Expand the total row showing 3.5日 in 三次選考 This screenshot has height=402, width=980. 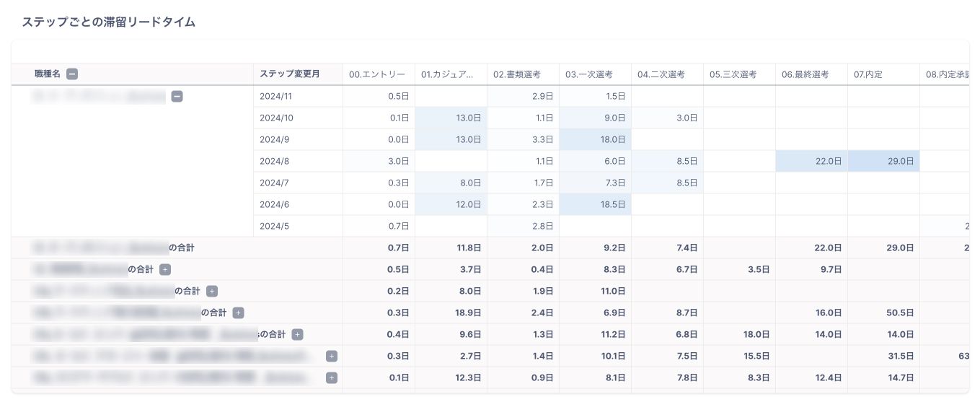click(x=164, y=269)
